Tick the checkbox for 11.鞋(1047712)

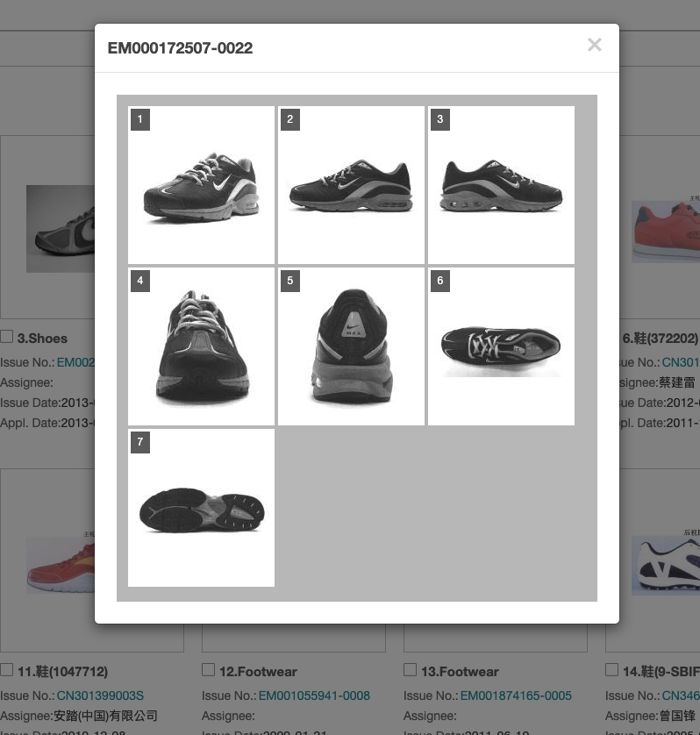tap(6, 670)
